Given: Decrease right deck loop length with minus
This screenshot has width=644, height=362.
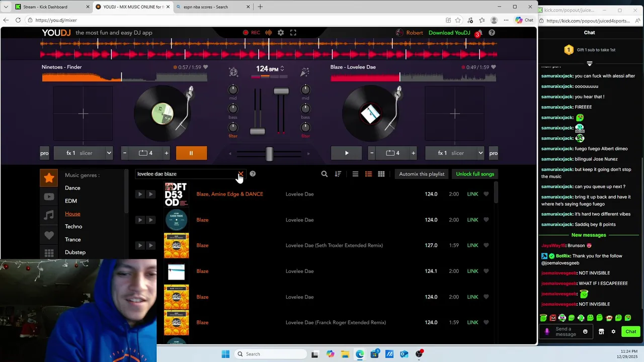Looking at the screenshot, I should point(372,153).
